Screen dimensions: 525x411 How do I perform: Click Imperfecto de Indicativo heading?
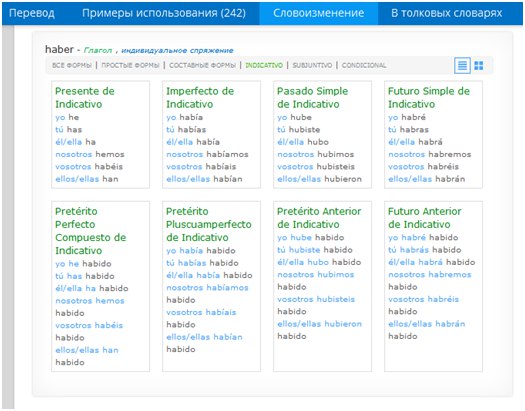click(x=200, y=97)
